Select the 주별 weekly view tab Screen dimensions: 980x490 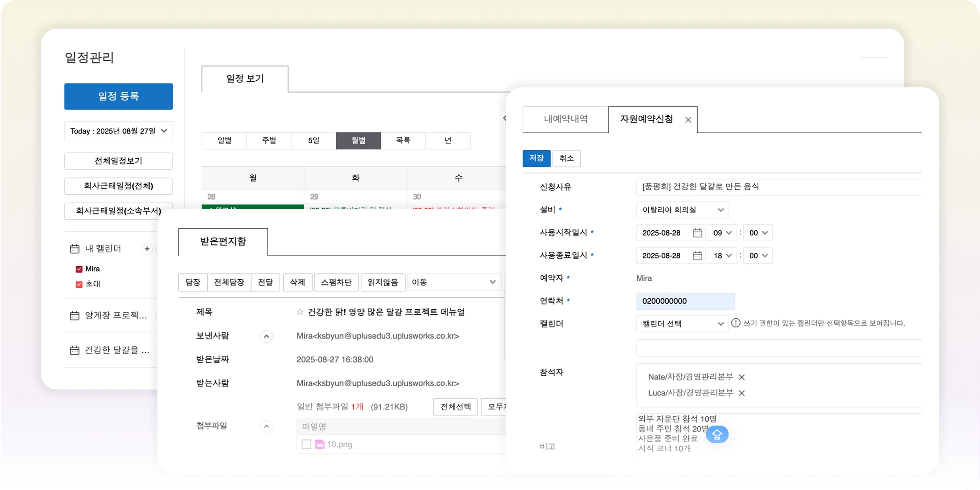click(x=269, y=140)
